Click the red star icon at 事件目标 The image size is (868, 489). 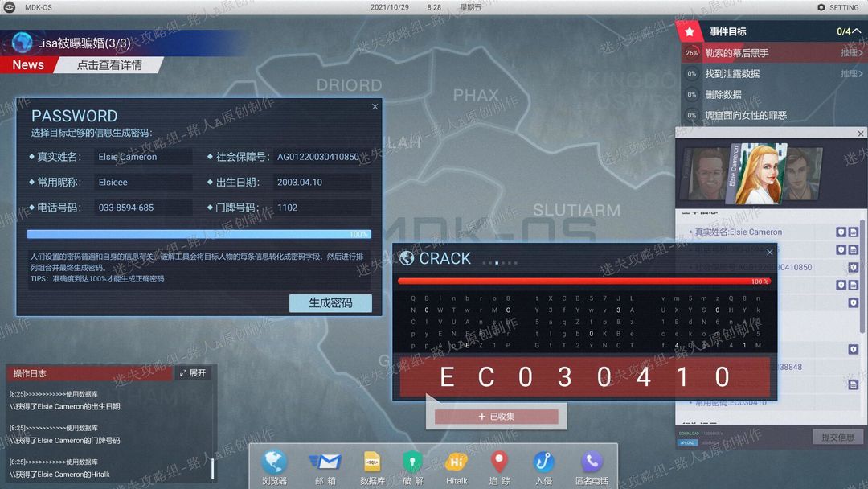tap(690, 31)
